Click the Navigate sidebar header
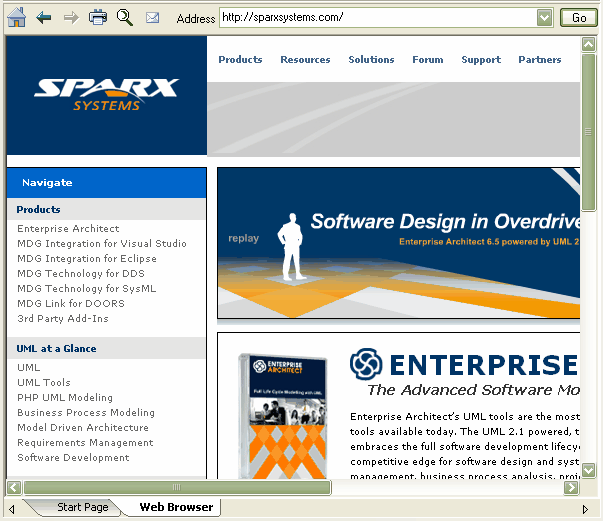The image size is (603, 521). [x=107, y=183]
